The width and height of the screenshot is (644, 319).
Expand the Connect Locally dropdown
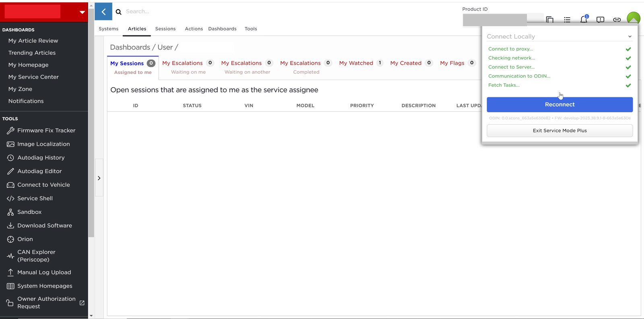630,37
